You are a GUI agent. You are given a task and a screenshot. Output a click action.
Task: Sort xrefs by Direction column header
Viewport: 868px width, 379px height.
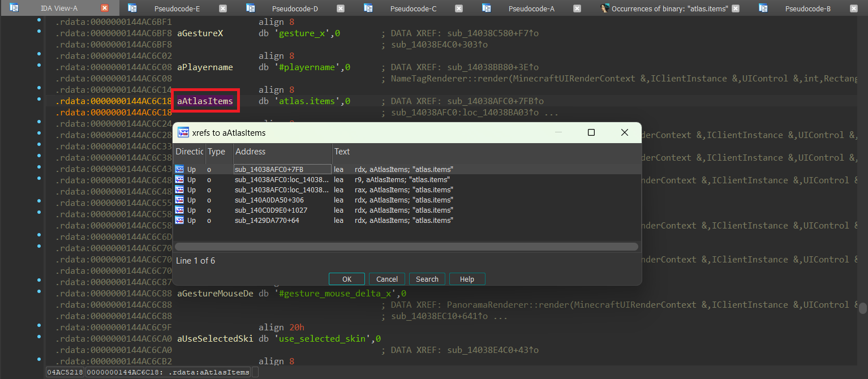(x=189, y=152)
